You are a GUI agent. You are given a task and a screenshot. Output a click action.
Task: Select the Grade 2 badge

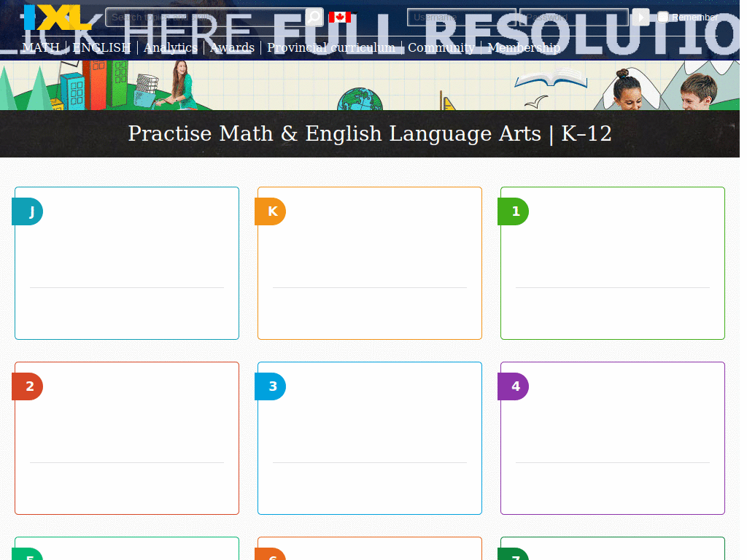pyautogui.click(x=28, y=386)
